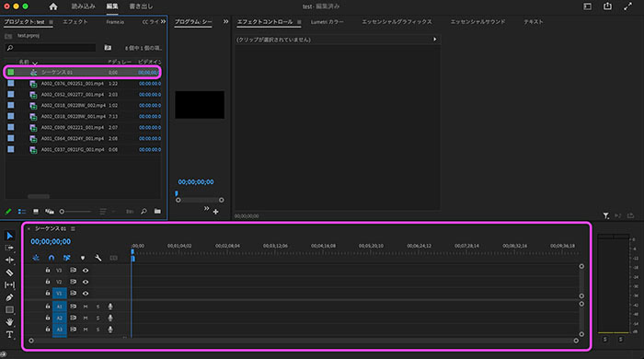The image size is (644, 359).
Task: Expand Effect Controls timeline view arrow
Action: [x=434, y=40]
